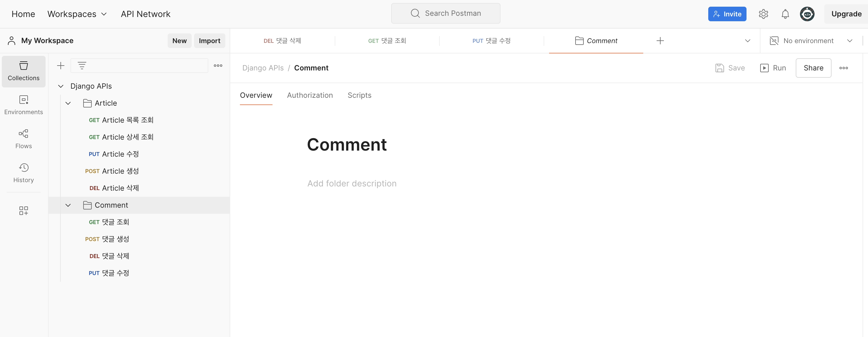Open the notifications bell
Screen dimensions: 868x337
(785, 14)
